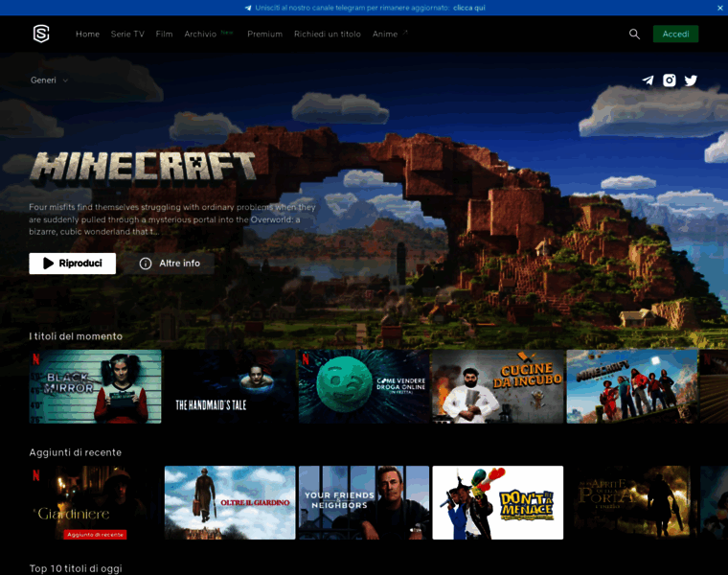Open the Non aprite quella porta thumbnail

click(632, 502)
